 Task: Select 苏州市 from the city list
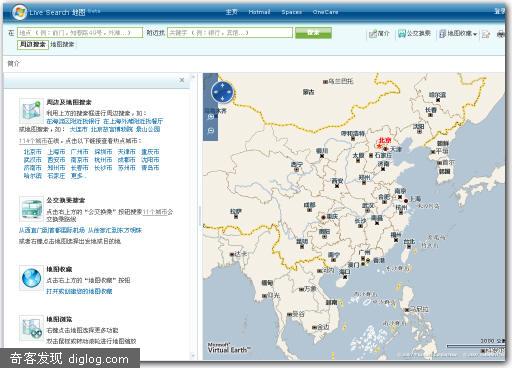127,168
